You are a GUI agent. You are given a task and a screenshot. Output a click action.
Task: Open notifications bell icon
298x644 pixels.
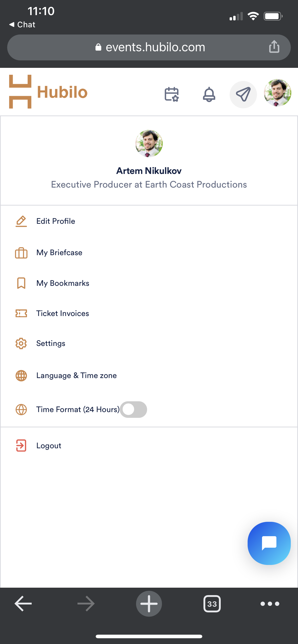pos(209,94)
